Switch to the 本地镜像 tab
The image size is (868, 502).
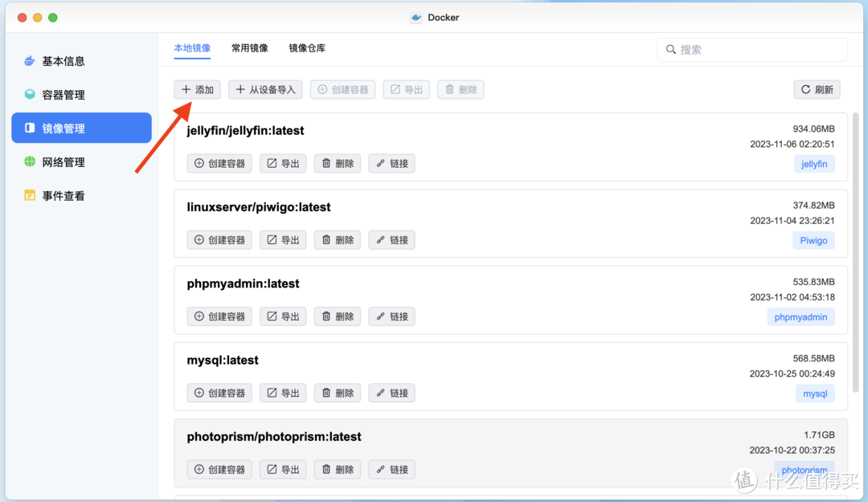click(x=192, y=48)
